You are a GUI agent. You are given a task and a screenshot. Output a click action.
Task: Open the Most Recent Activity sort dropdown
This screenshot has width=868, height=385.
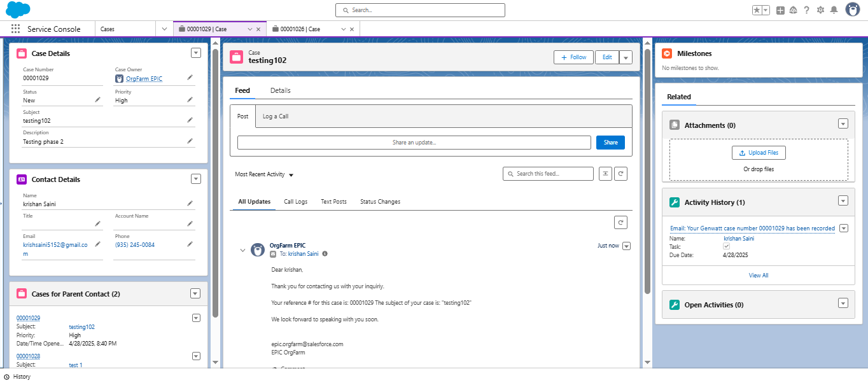tap(263, 174)
